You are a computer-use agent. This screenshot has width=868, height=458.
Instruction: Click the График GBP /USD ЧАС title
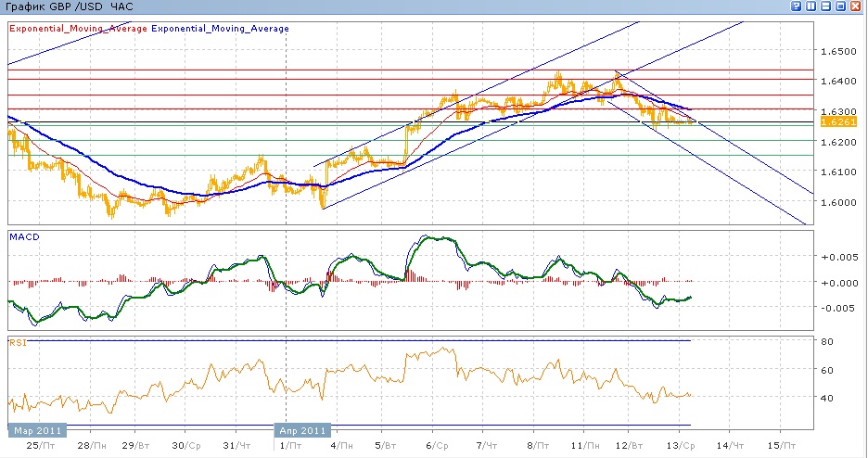(69, 6)
